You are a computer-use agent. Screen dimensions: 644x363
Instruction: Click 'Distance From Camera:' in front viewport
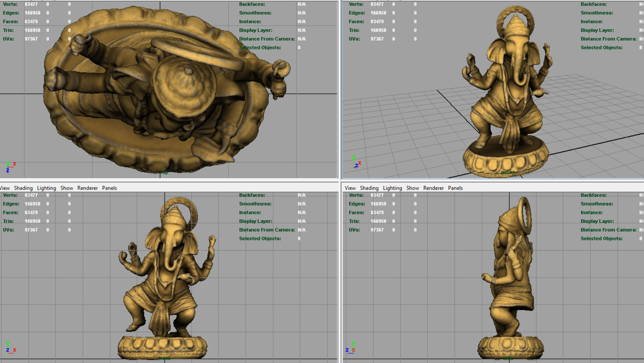[267, 230]
